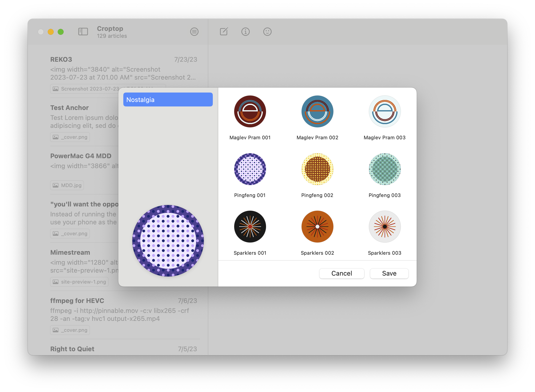Viewport: 535px width, 392px height.
Task: Choose the Maglev Pram 002 icon
Action: (317, 111)
